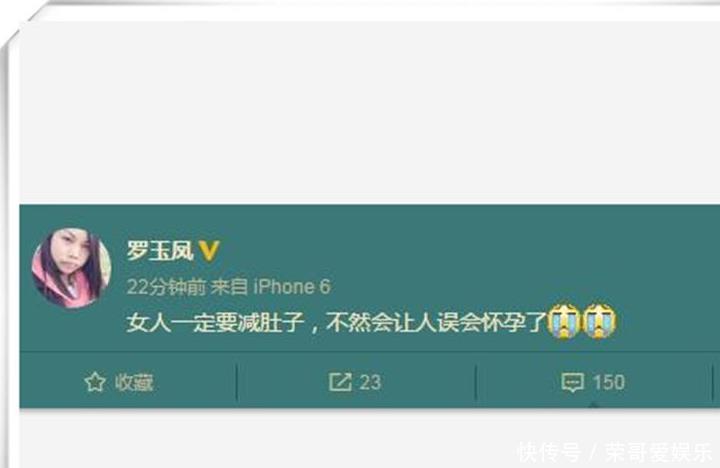The width and height of the screenshot is (720, 468).
Task: Click the yellow V verified badge
Action: pyautogui.click(x=209, y=251)
